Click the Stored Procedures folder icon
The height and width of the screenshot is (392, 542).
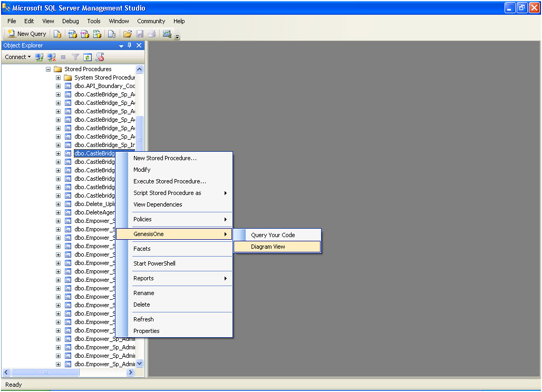(57, 69)
